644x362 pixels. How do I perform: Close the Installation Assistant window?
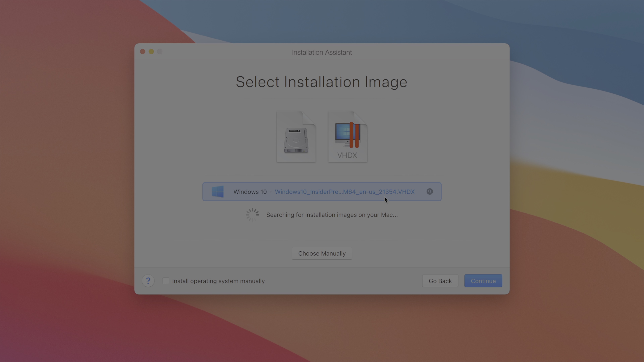(x=143, y=52)
